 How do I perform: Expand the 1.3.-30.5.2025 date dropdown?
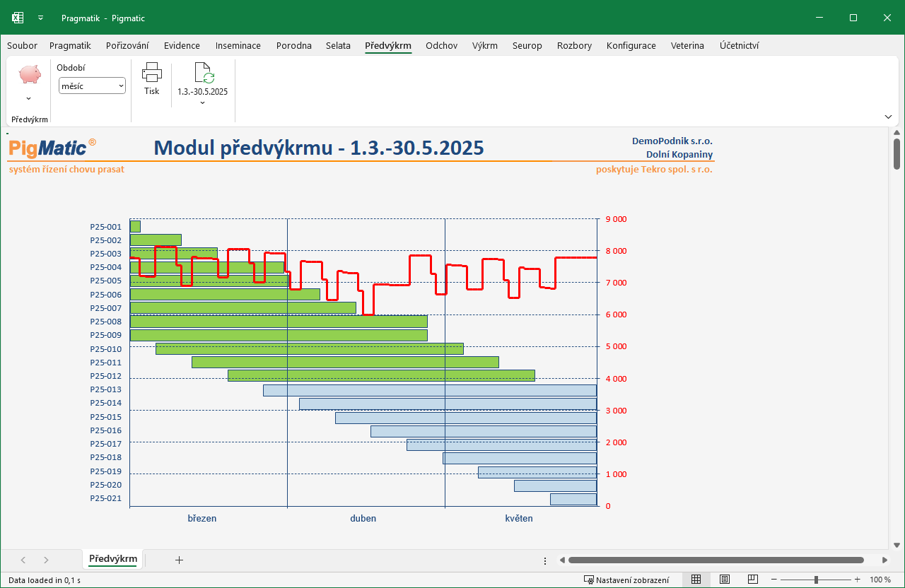point(203,103)
